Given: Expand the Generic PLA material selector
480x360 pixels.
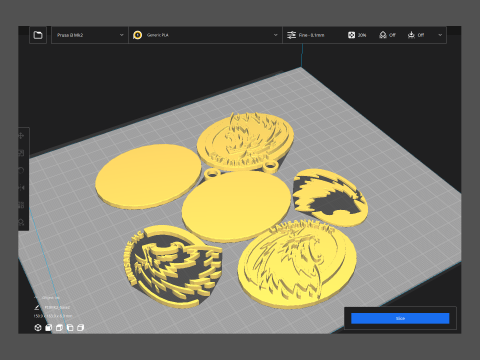Looking at the screenshot, I should pos(205,35).
